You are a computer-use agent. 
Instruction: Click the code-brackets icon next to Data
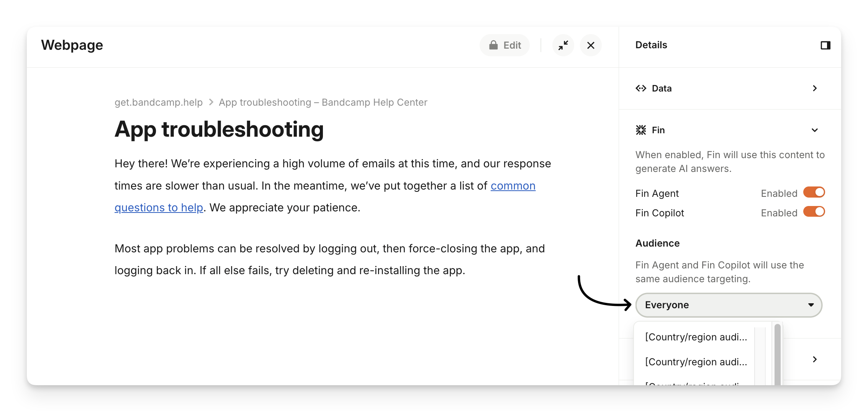point(641,88)
